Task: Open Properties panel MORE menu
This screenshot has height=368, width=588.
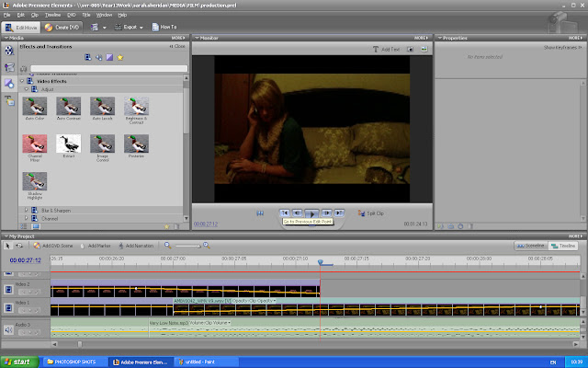Action: pos(576,38)
